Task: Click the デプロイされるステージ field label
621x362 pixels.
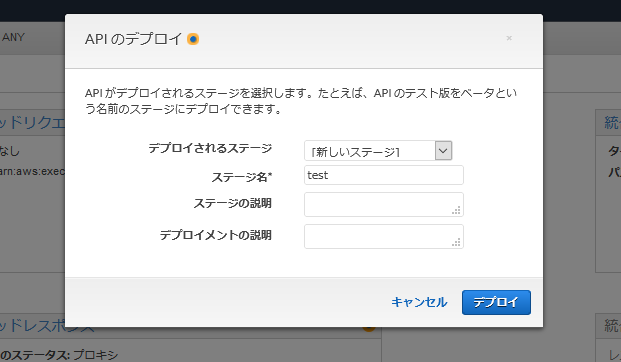Action: click(x=210, y=148)
